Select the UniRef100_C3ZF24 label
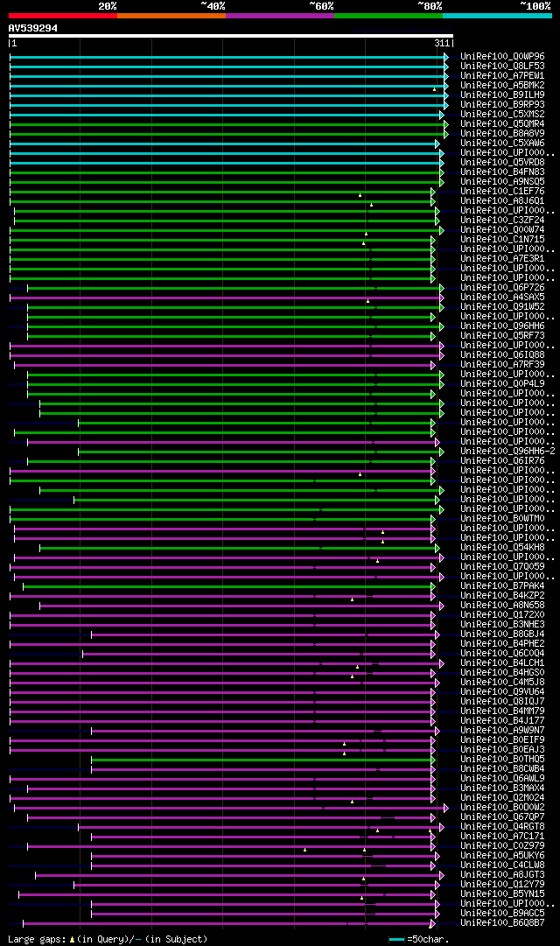Viewport: 560px width, 946px height. pyautogui.click(x=502, y=221)
